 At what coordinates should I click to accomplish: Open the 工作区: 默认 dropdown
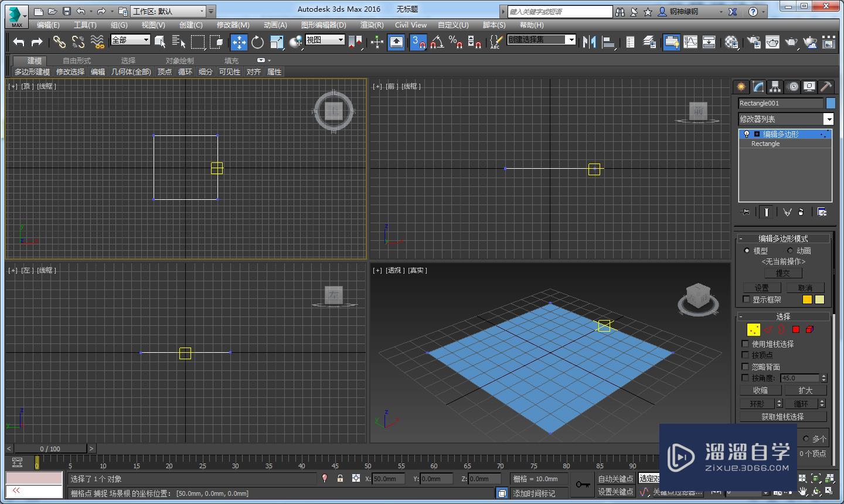tap(168, 11)
